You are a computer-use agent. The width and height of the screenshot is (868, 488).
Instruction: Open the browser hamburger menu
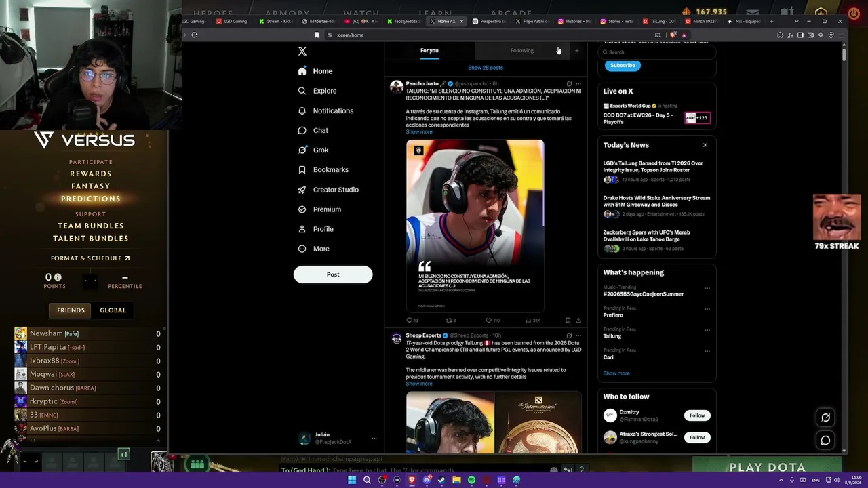[841, 35]
